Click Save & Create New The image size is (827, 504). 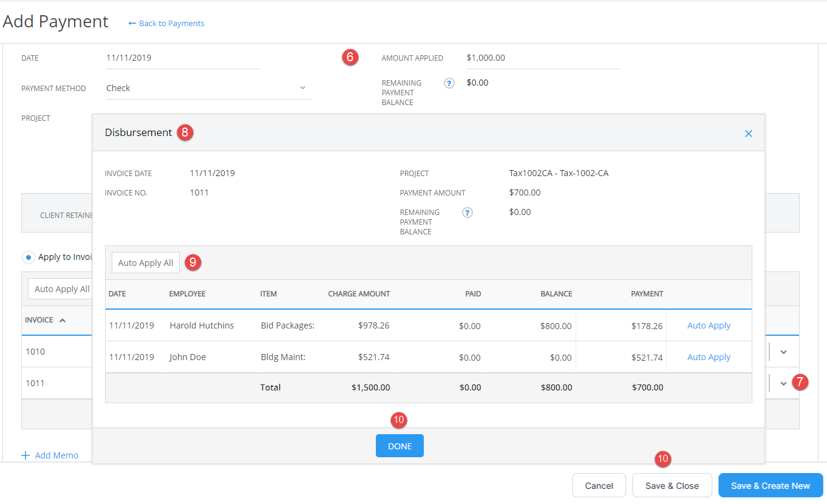click(771, 486)
